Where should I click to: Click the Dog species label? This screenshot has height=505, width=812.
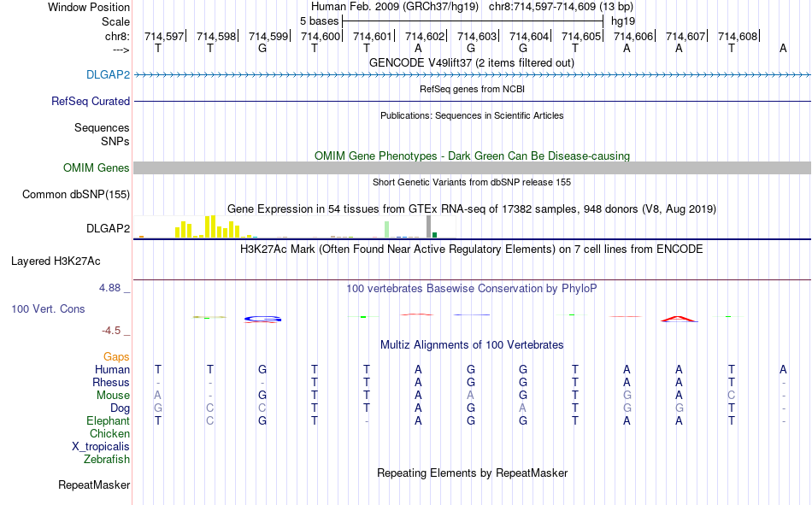pyautogui.click(x=120, y=408)
